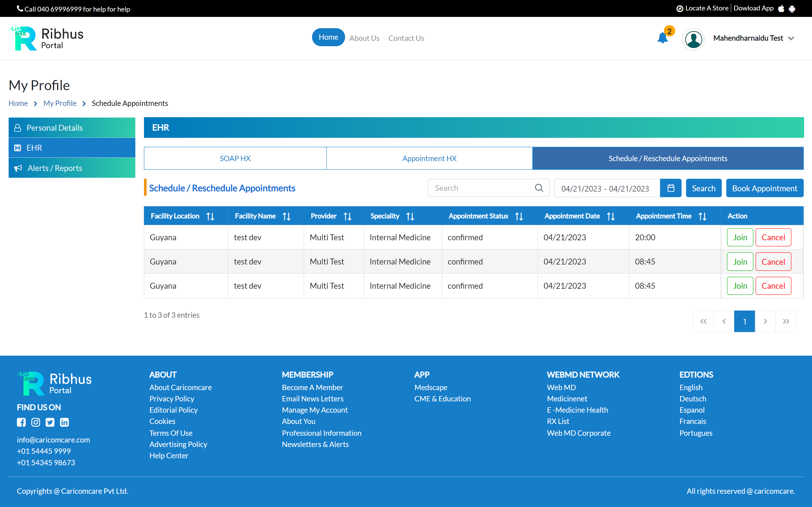Toggle sort on Provider column
The height and width of the screenshot is (507, 812).
click(348, 216)
